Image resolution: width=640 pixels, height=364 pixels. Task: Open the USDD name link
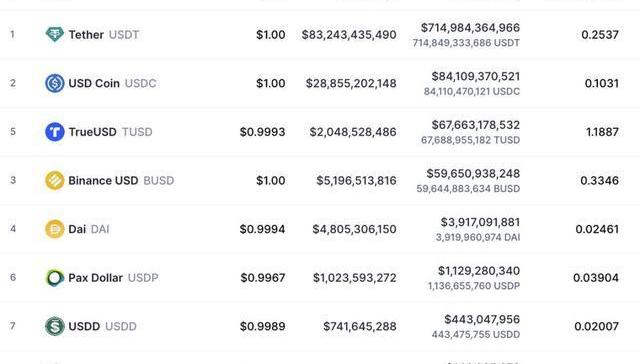[84, 326]
